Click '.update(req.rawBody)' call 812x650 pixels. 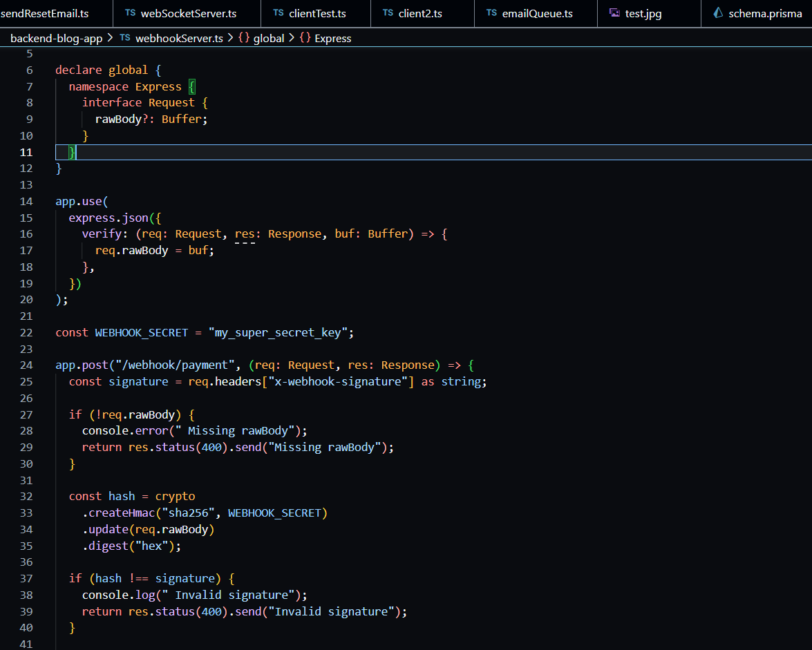coord(148,529)
